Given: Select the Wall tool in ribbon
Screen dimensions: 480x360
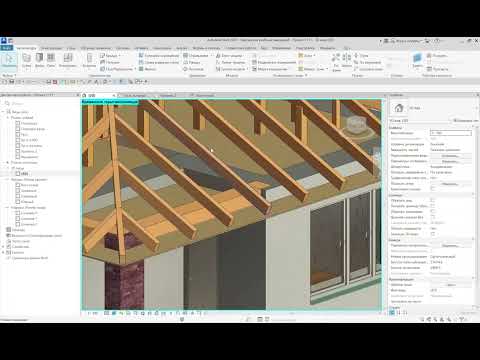Looking at the screenshot, I should (27, 61).
